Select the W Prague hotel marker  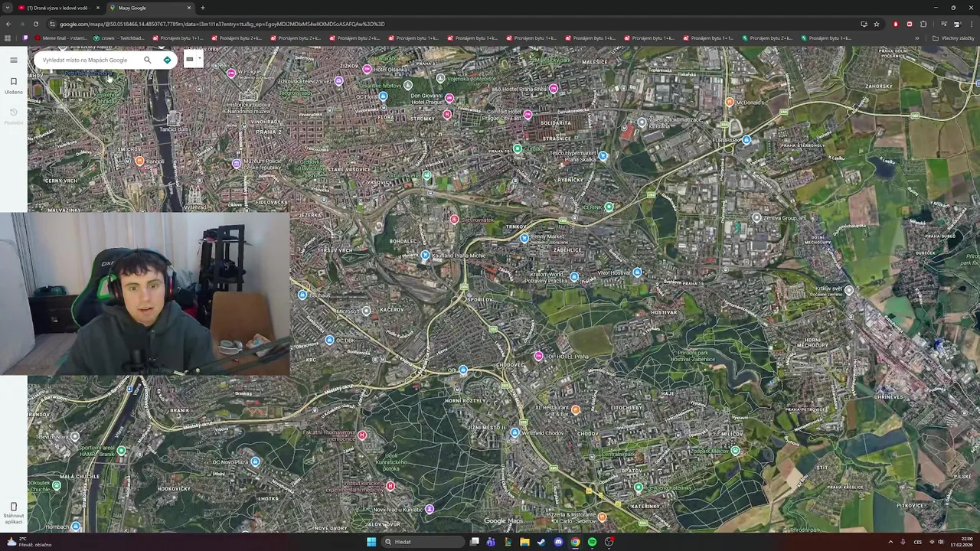231,73
